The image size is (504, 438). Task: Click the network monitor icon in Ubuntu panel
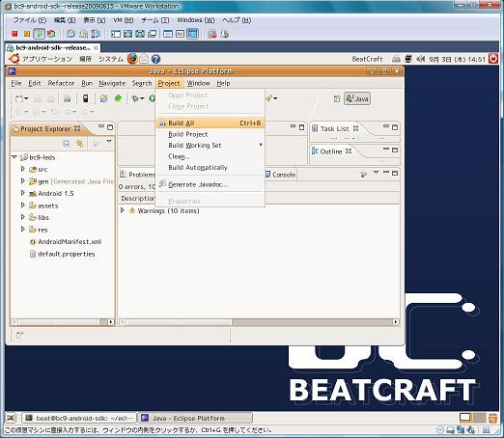pos(408,59)
